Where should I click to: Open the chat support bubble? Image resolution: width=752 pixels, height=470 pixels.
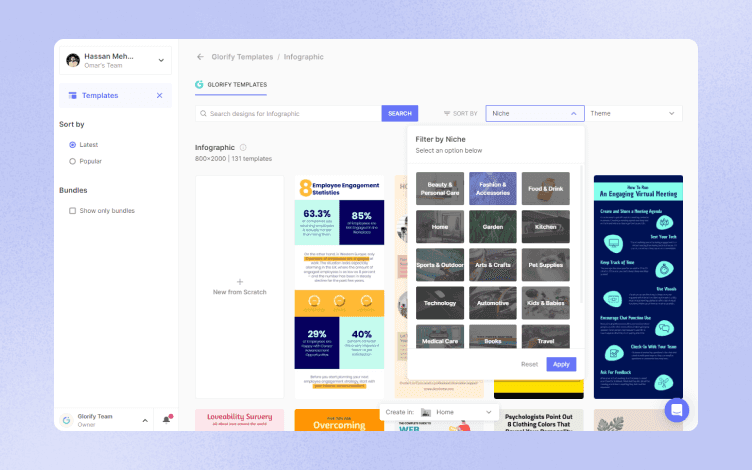[677, 410]
